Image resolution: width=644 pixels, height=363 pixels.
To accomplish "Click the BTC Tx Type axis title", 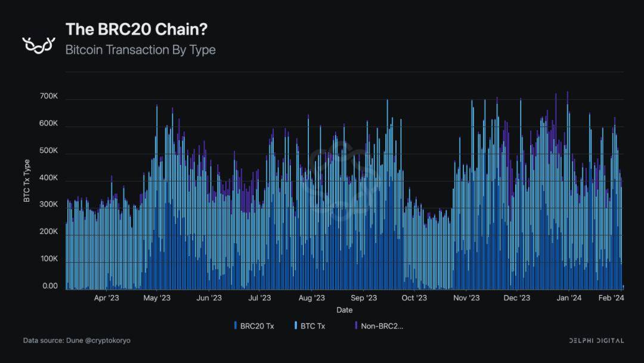I will (27, 181).
